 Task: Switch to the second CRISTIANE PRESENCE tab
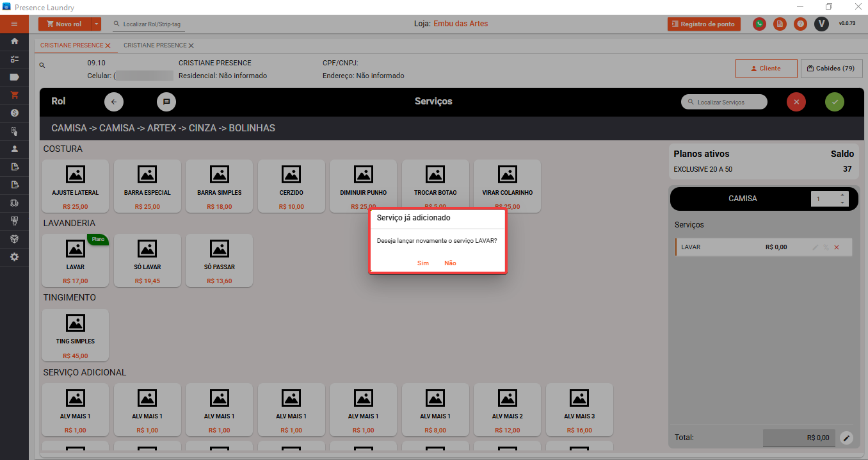155,45
